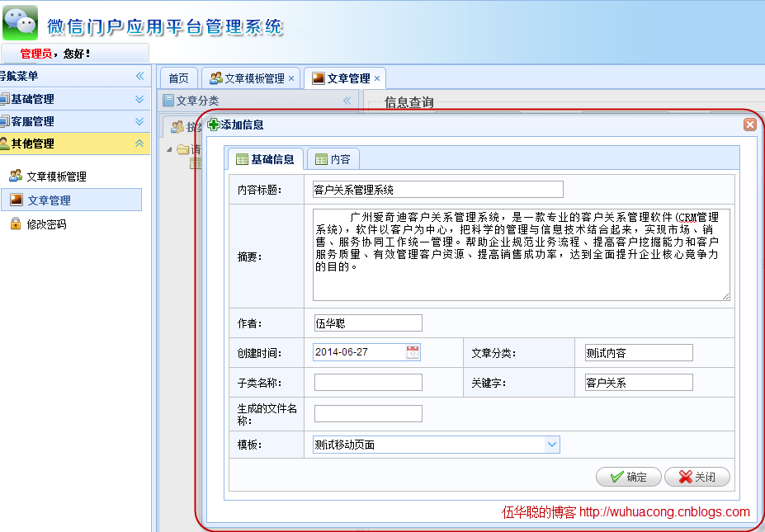The height and width of the screenshot is (532, 765).
Task: Click the 确定 button
Action: 628,477
